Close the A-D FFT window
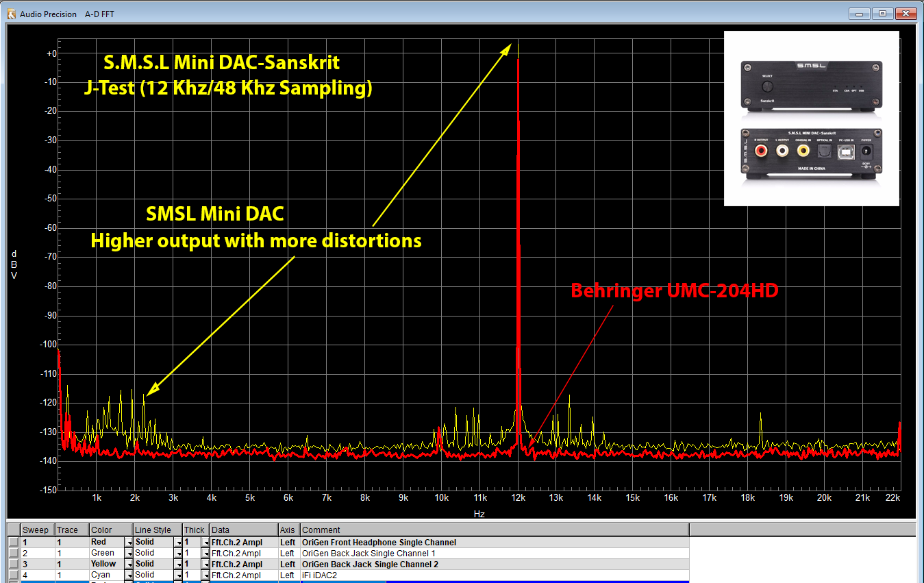This screenshot has height=583, width=924. [x=906, y=13]
